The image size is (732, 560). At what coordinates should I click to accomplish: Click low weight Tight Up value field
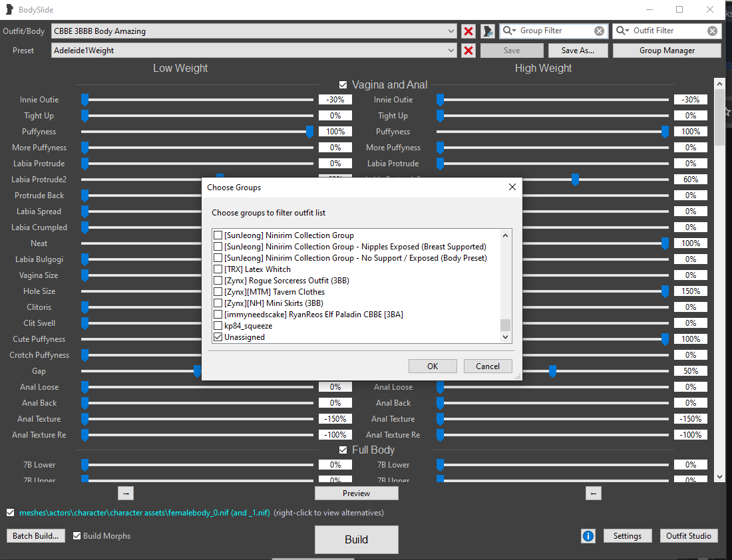pos(335,116)
